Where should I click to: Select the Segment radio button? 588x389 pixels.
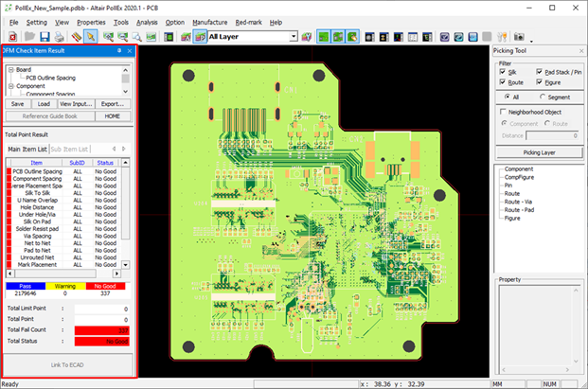pyautogui.click(x=542, y=97)
